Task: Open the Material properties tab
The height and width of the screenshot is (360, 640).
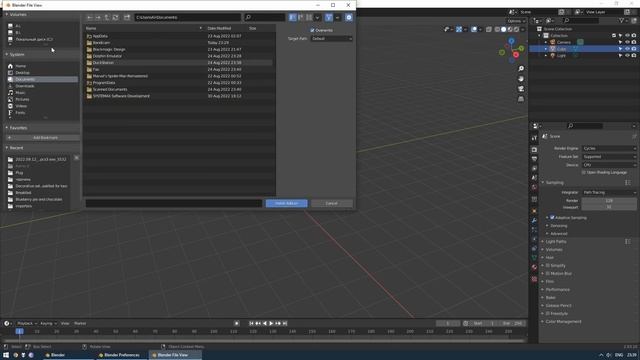Action: tap(534, 267)
